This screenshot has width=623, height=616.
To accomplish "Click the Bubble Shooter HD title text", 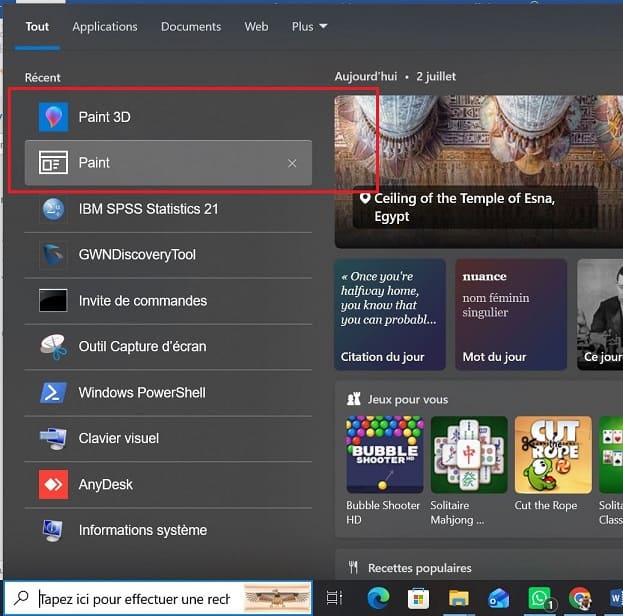I will coord(383,513).
